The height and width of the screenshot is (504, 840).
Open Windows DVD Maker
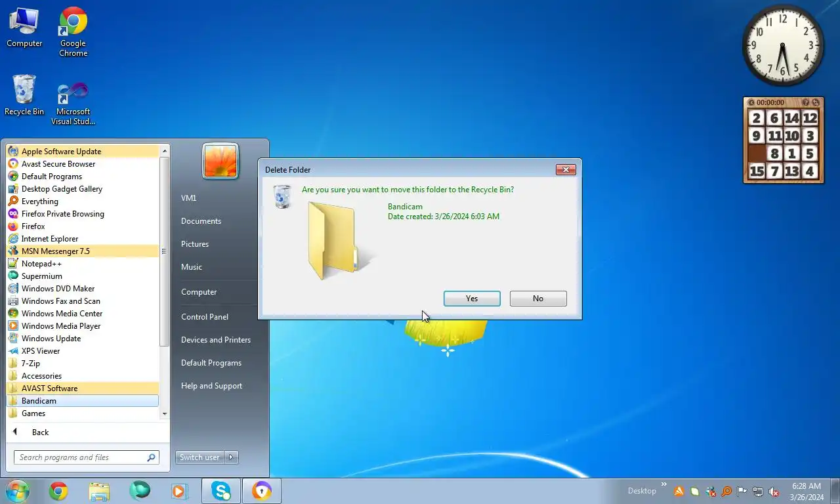coord(83,289)
